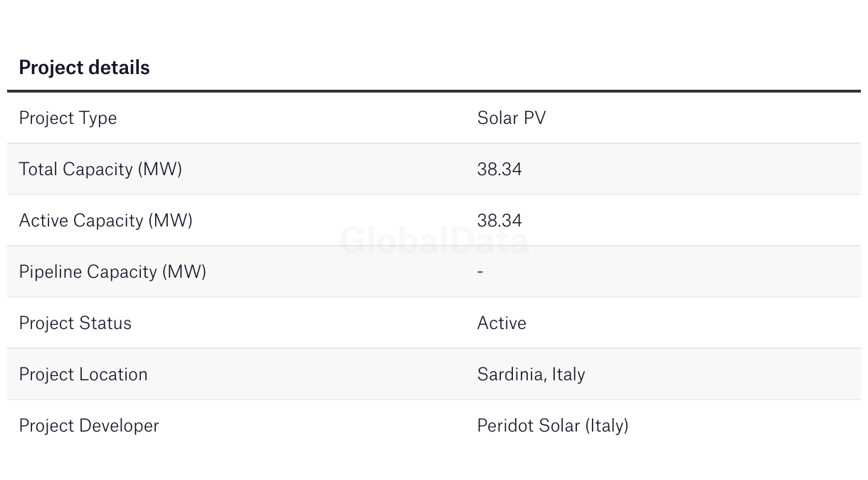The height and width of the screenshot is (480, 868).
Task: Click the Active Capacity value 38.34
Action: pos(499,221)
